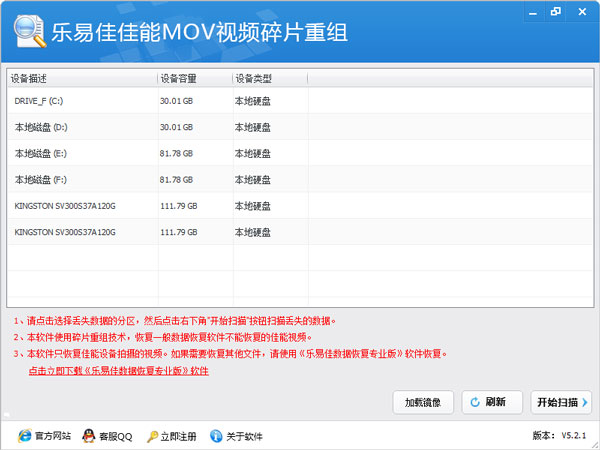Click the 加载镜像 load image button

click(x=424, y=403)
